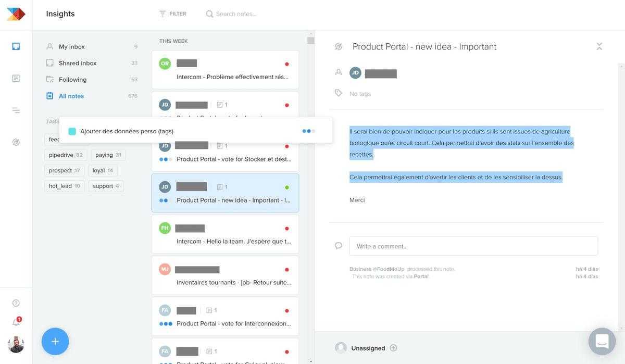Click the colorful app logo in the top-left corner
This screenshot has width=625, height=364.
[x=15, y=14]
